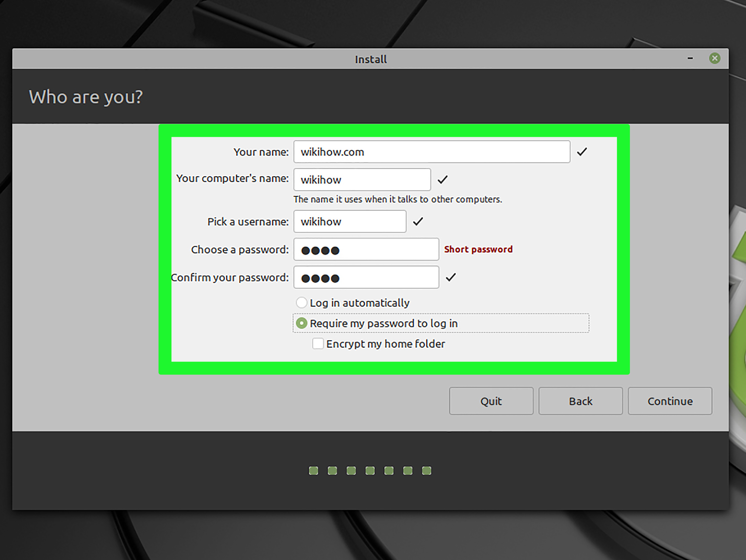
Task: Click 'The name it uses when it talks' hint
Action: 398,199
